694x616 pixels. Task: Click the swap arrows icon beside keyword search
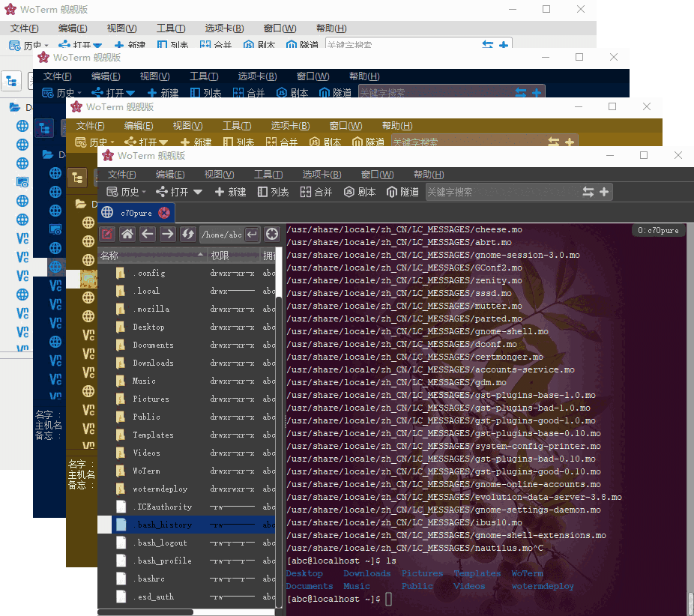point(591,191)
